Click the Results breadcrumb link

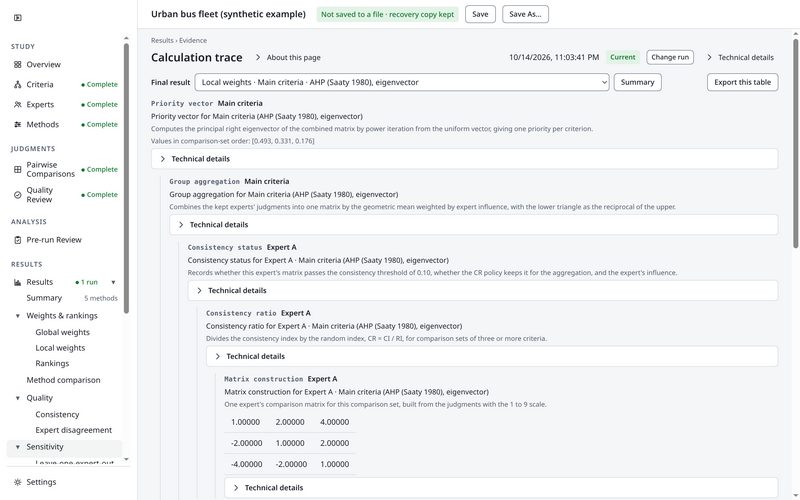(x=162, y=40)
